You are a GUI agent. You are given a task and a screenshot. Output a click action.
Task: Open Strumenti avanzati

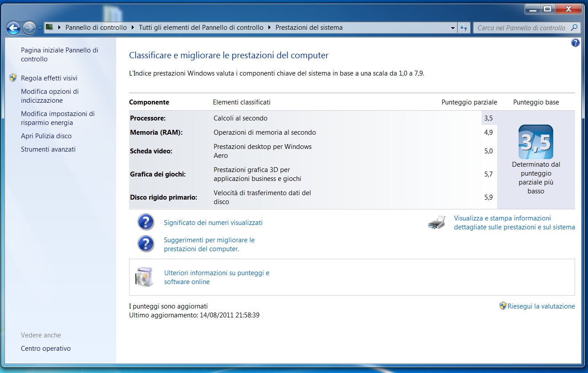click(48, 149)
